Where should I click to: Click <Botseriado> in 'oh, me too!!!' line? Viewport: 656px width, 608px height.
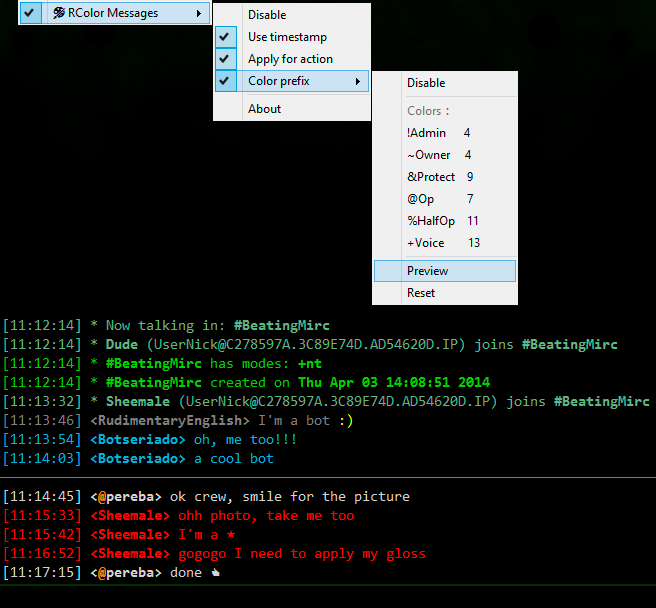pos(138,440)
